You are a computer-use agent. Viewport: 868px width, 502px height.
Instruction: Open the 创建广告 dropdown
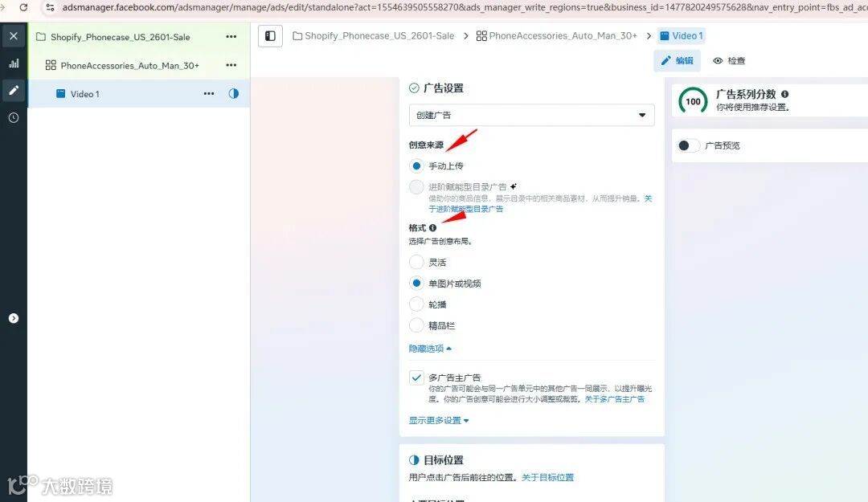click(x=531, y=115)
